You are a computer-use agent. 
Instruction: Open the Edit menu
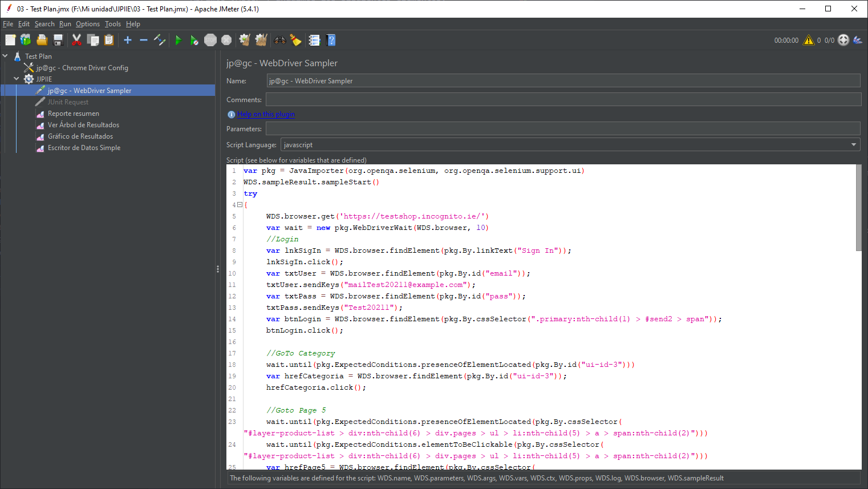(24, 24)
